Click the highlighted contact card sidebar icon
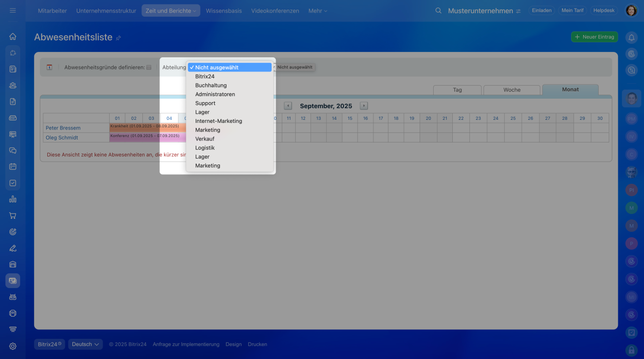Screen dimensions: 644x359 pos(13,280)
